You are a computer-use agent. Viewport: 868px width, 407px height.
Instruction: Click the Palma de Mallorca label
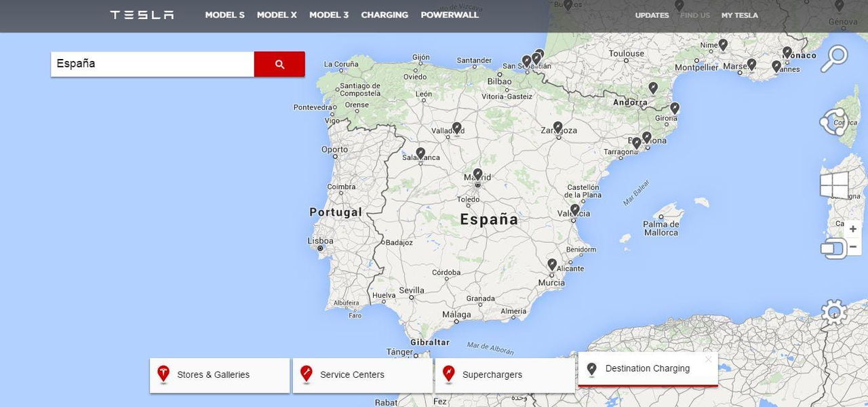[x=660, y=229]
